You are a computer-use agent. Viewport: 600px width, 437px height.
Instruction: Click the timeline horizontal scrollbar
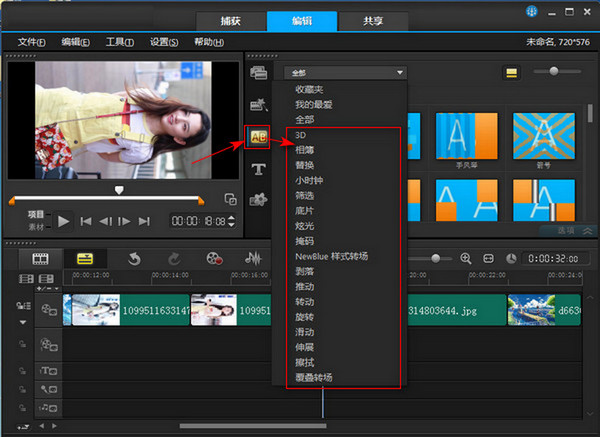pyautogui.click(x=253, y=426)
